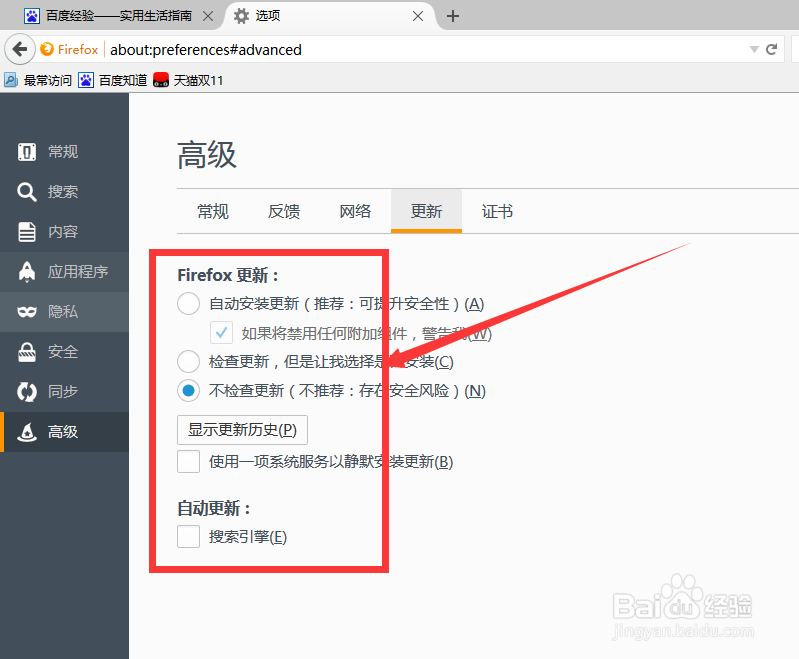This screenshot has height=659, width=799.
Task: Toggle the 搜索引擎 auto-update checkbox
Action: click(189, 537)
